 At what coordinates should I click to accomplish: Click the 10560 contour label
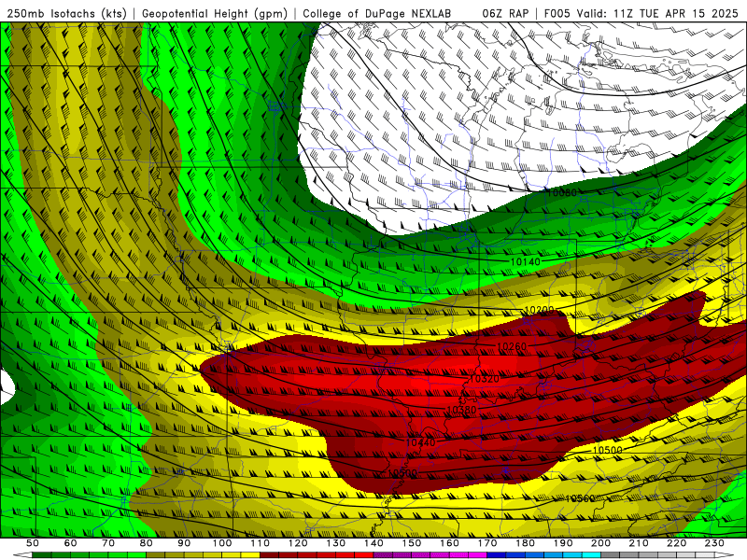coord(580,498)
